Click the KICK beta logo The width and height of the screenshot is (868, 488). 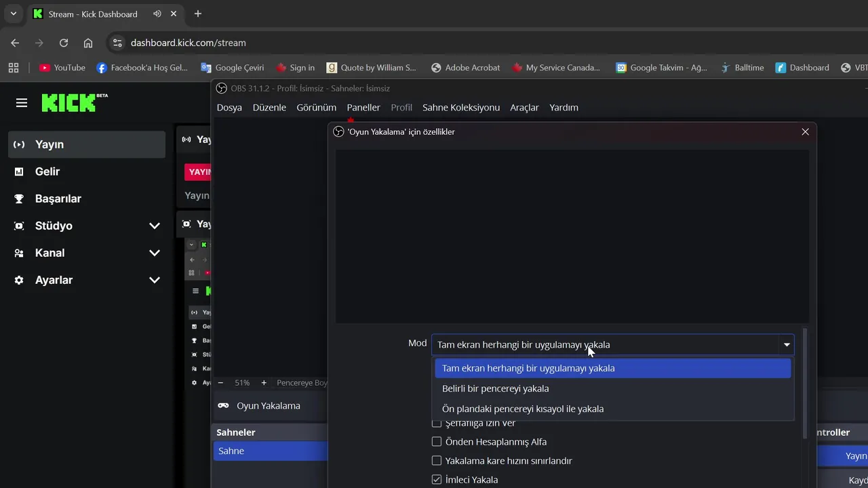(75, 102)
